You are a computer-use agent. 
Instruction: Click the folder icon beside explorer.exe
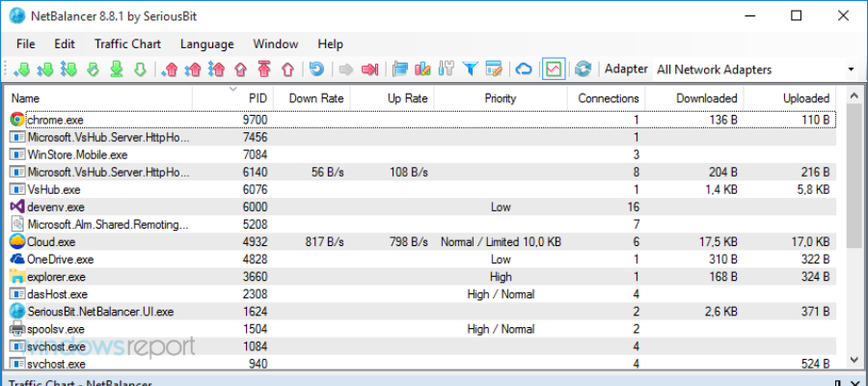17,276
